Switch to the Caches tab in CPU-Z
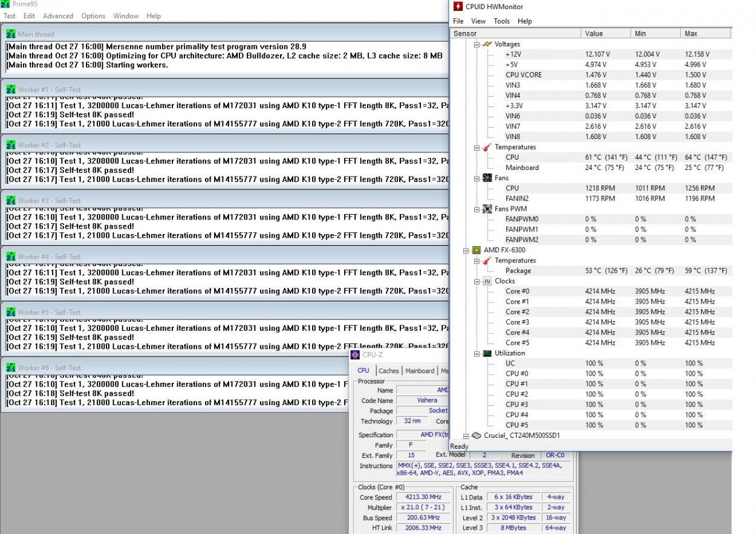 point(389,371)
